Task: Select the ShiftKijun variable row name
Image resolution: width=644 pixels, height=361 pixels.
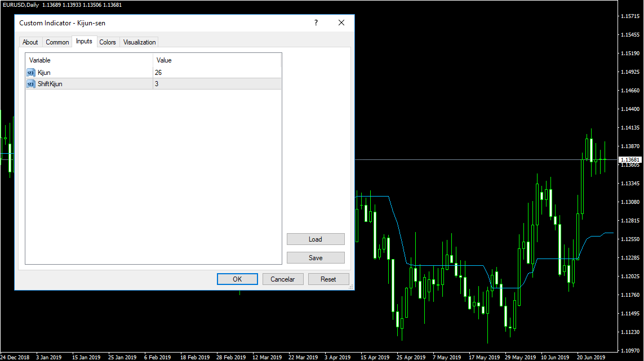Action: 50,84
